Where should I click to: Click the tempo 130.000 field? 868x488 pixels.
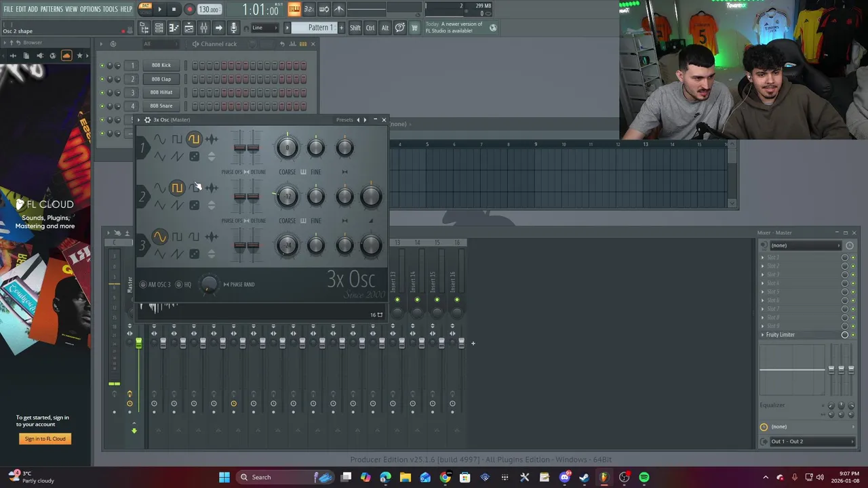pyautogui.click(x=209, y=9)
